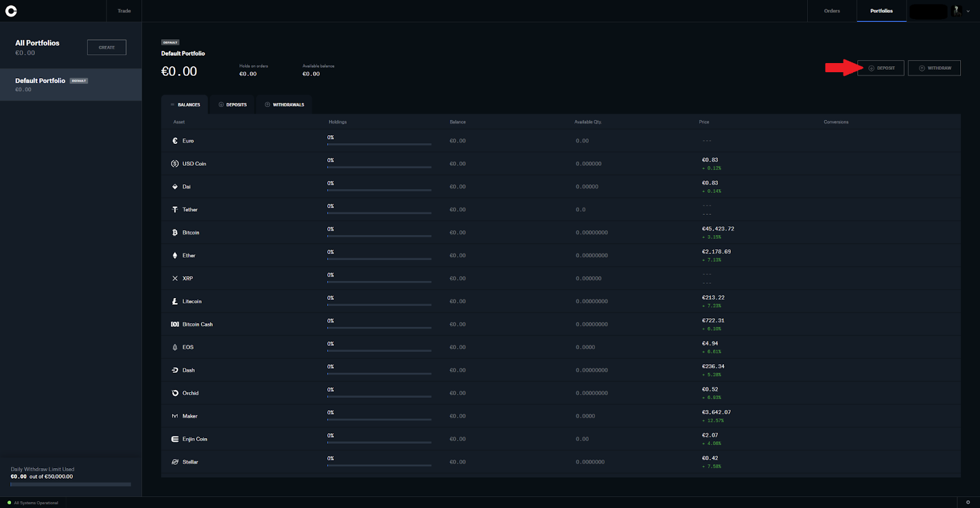Click the Tether row name
Viewport: 980px width, 508px height.
pyautogui.click(x=190, y=209)
